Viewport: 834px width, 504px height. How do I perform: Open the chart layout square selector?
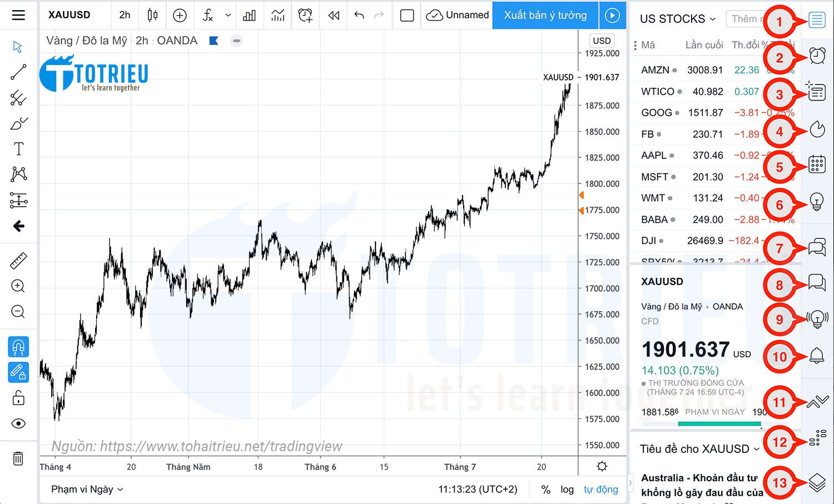click(407, 15)
